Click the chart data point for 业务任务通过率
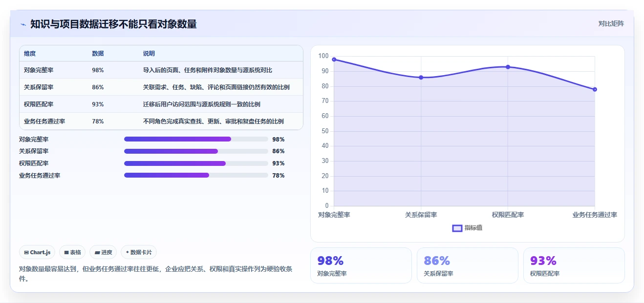The image size is (644, 303). 595,89
